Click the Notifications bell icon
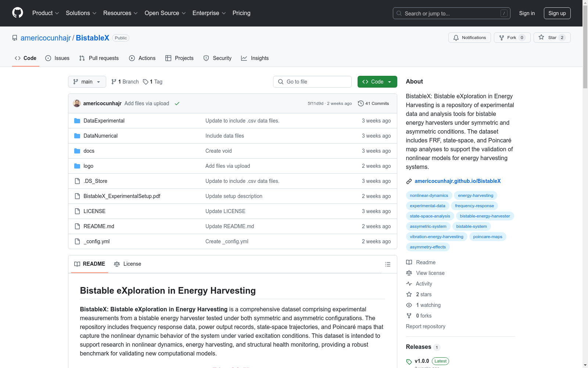Screen dimensions: 588x368 coord(456,38)
